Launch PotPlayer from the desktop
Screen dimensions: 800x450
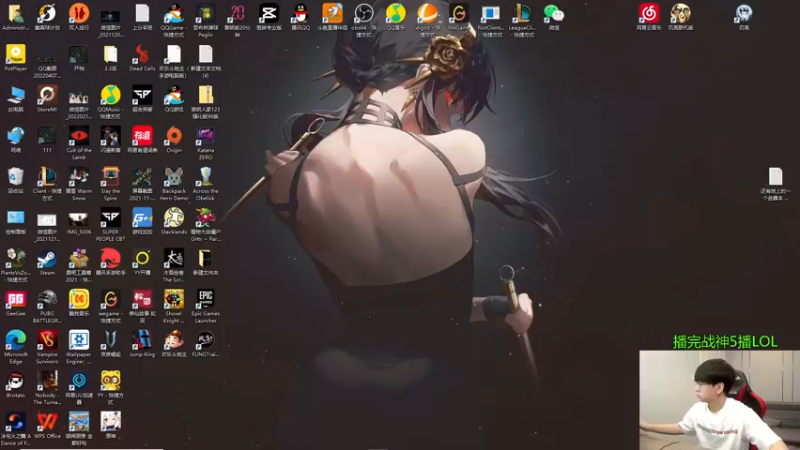pos(15,54)
